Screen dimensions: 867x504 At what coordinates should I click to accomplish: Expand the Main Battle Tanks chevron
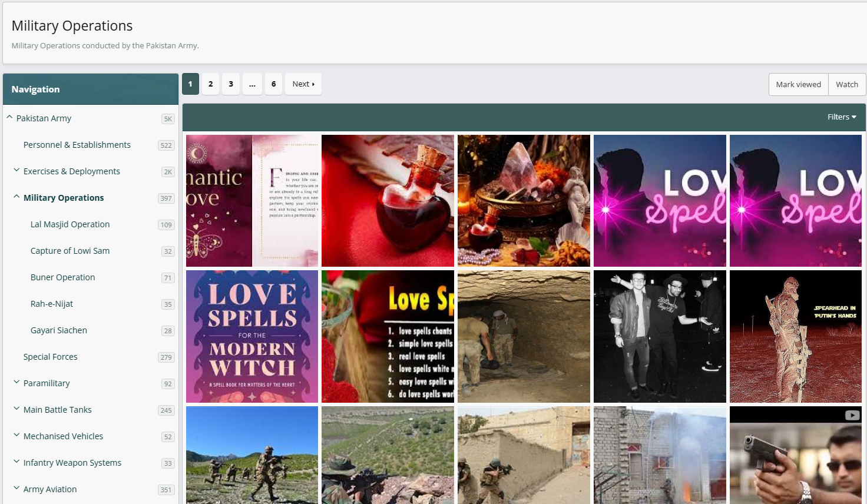pos(16,409)
